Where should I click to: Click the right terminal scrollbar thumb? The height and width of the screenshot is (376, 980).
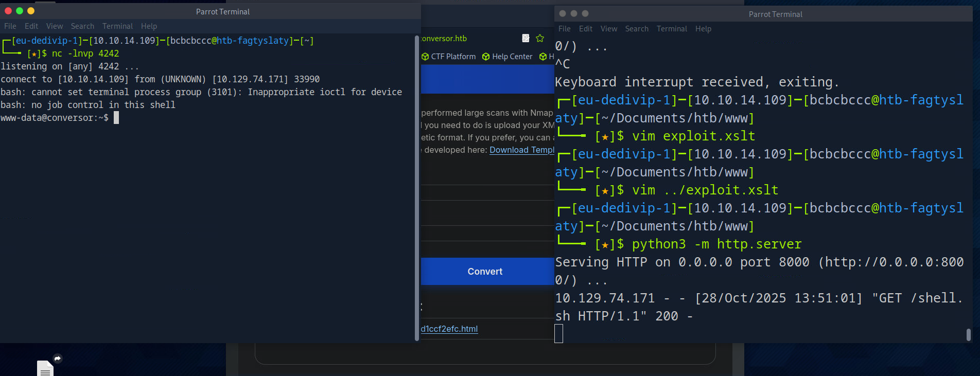969,335
